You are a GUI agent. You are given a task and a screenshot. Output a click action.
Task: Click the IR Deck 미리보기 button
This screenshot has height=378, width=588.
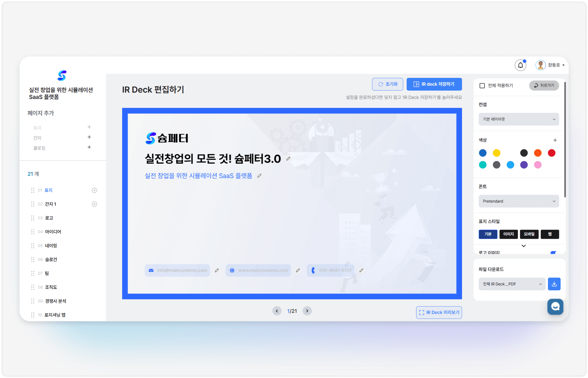(x=439, y=312)
